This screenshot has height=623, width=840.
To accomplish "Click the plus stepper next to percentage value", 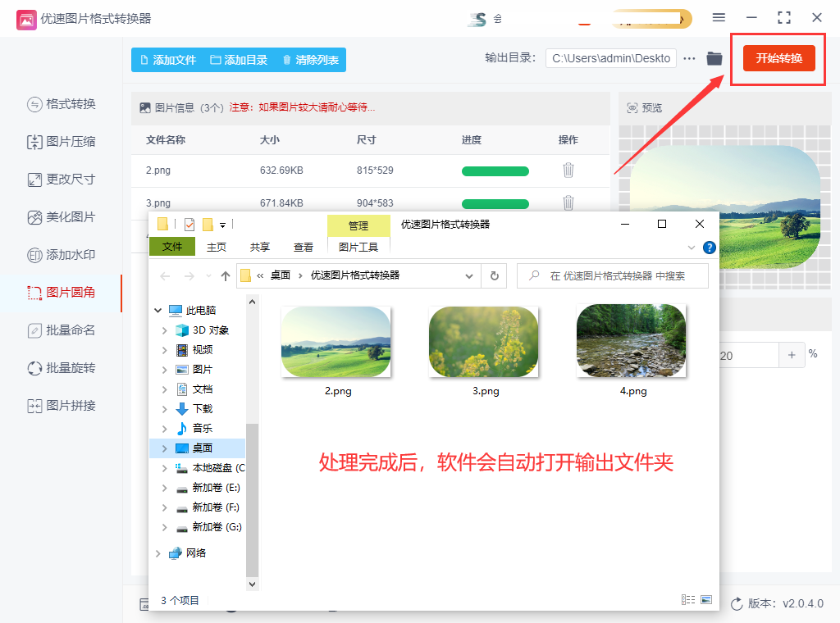I will (x=792, y=355).
